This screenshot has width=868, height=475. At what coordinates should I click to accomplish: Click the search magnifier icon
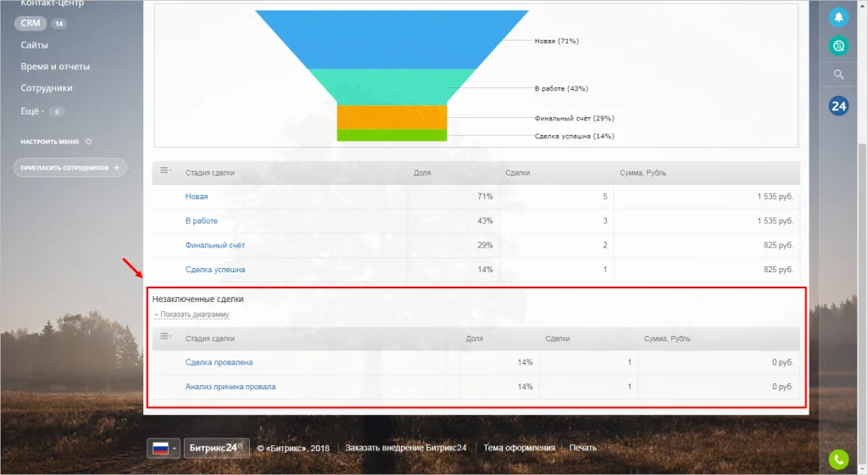click(x=838, y=74)
